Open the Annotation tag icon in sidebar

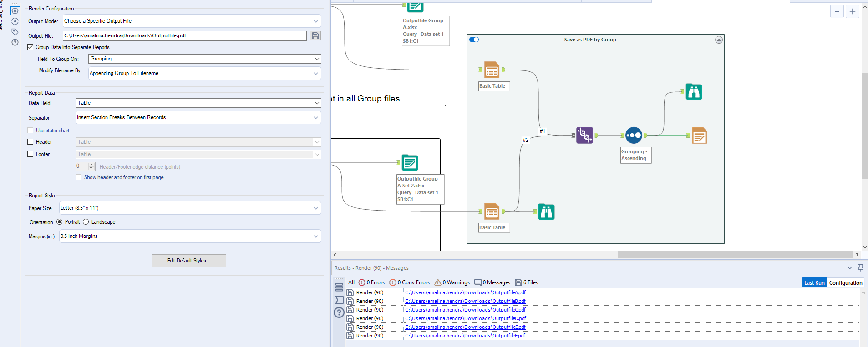coord(15,32)
